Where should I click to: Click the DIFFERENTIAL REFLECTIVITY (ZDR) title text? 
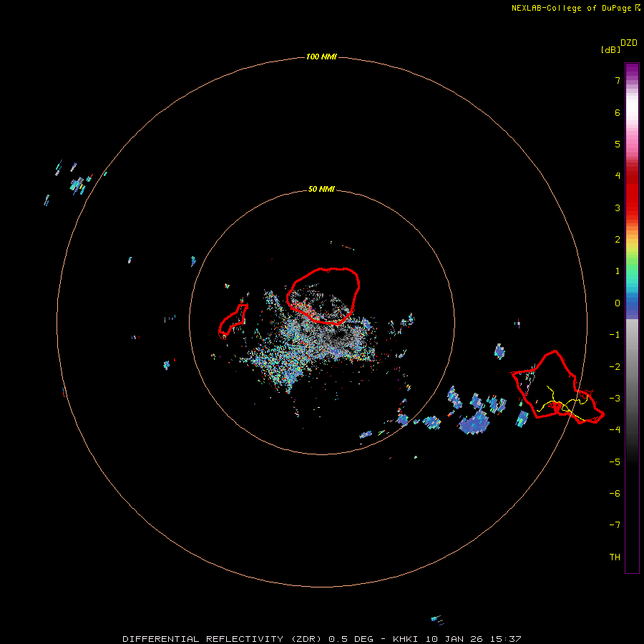[222, 639]
